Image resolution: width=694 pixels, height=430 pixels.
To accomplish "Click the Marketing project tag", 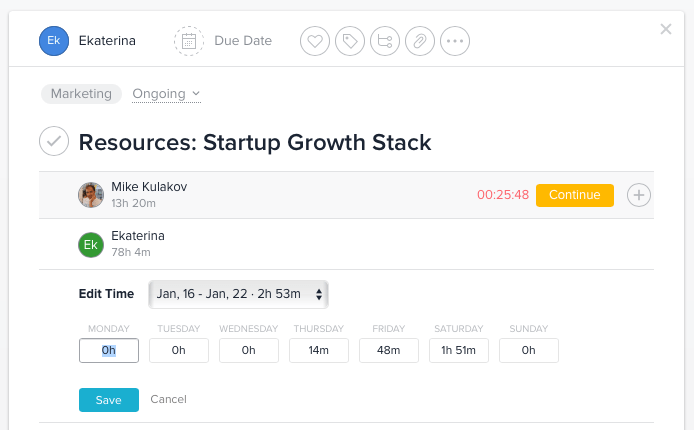I will (x=81, y=94).
